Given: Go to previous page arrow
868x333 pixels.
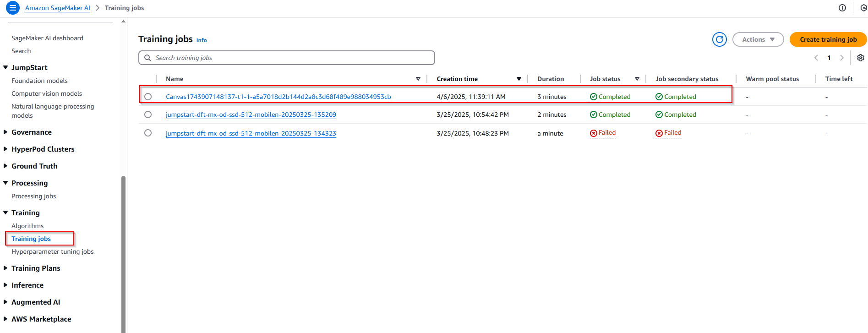Looking at the screenshot, I should [x=816, y=58].
